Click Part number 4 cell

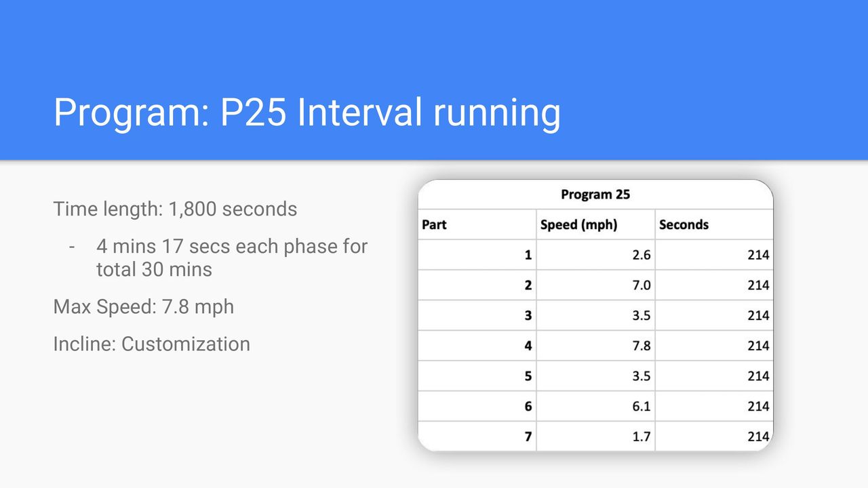point(477,346)
